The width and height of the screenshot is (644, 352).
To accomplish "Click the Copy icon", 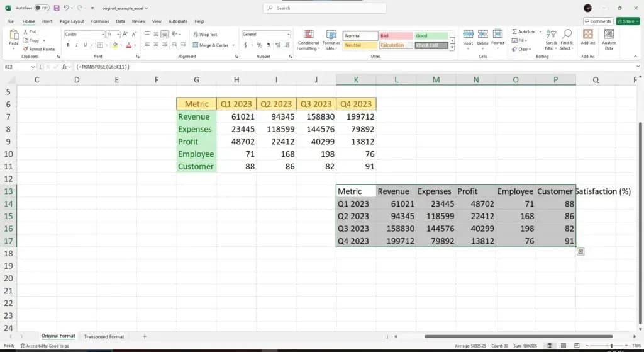I will click(25, 40).
